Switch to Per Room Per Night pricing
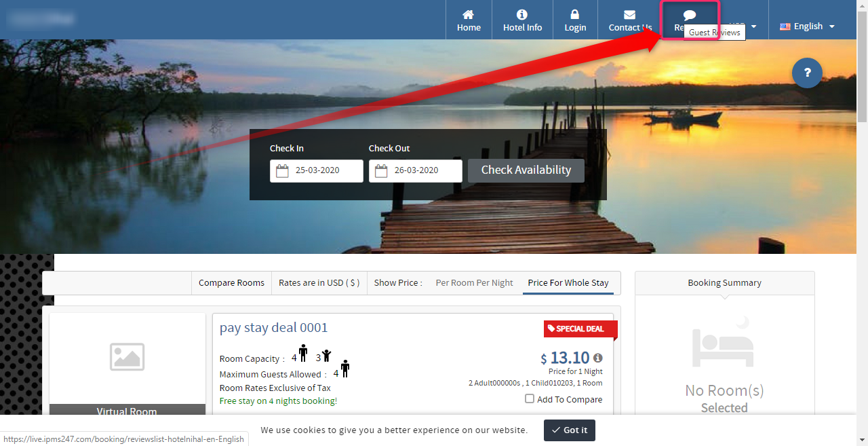 coord(474,283)
